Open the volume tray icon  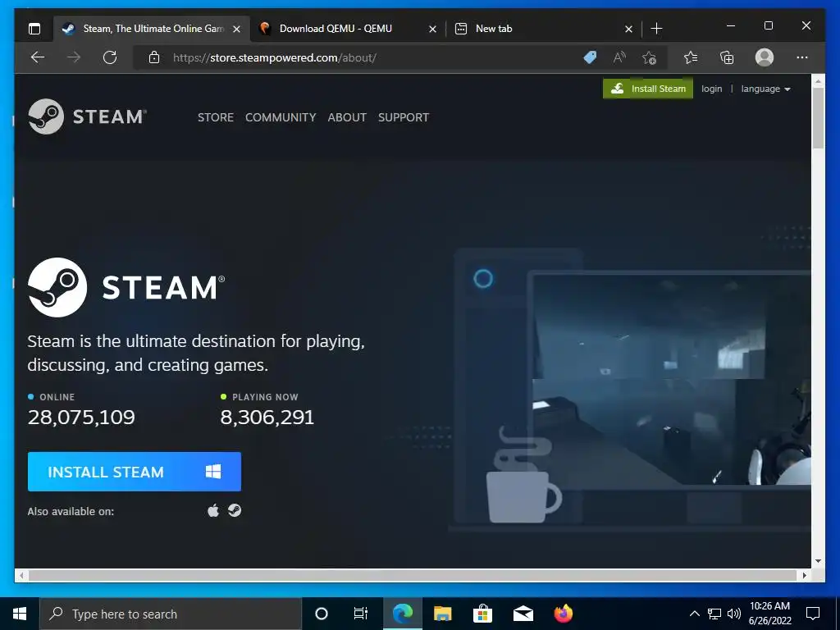tap(734, 614)
